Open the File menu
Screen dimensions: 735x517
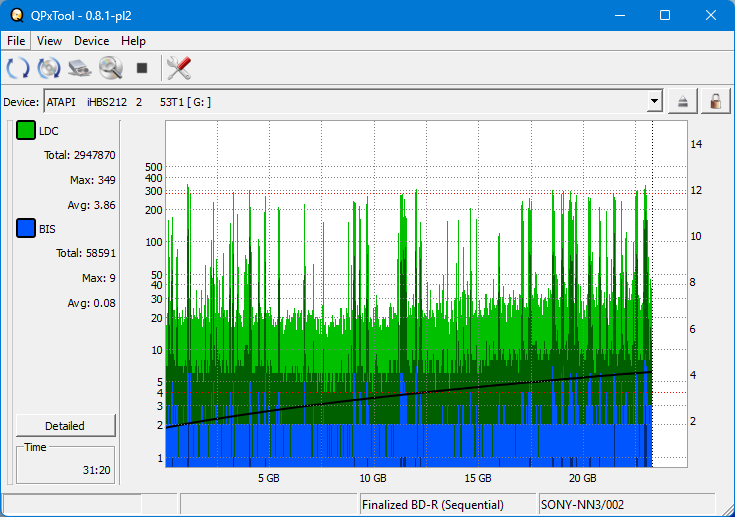(16, 41)
